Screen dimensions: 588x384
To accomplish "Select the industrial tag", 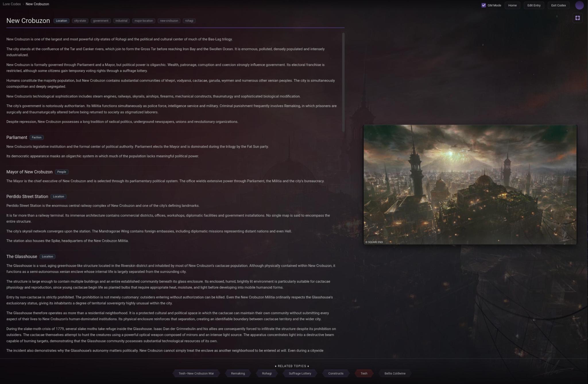I will pyautogui.click(x=121, y=21).
